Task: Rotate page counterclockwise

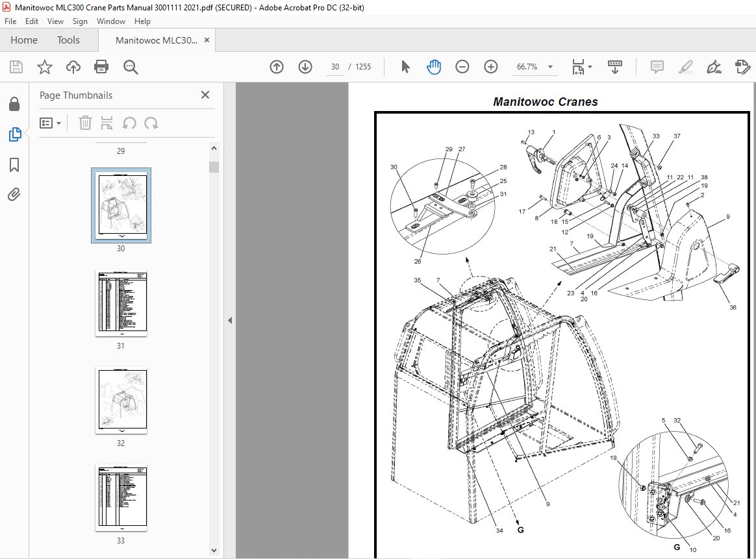Action: point(129,123)
